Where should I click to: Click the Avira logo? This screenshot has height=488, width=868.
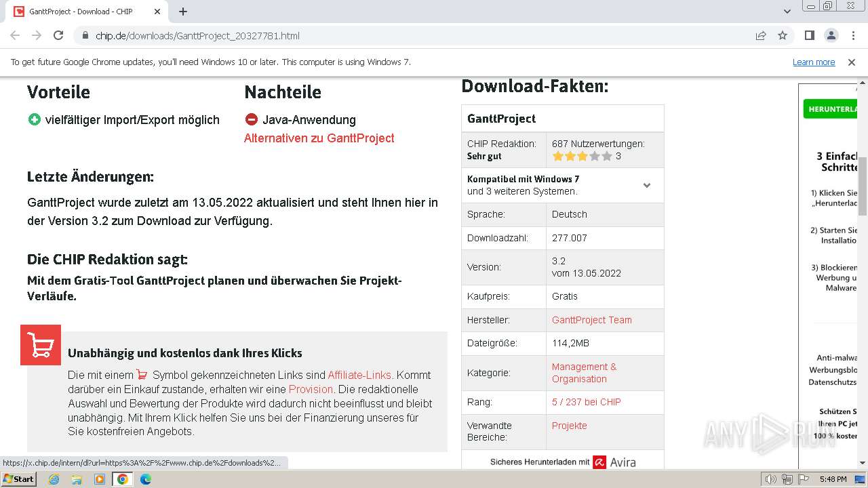614,462
